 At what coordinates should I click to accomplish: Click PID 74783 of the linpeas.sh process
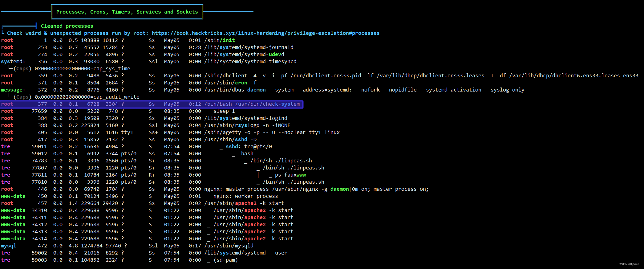click(x=39, y=161)
